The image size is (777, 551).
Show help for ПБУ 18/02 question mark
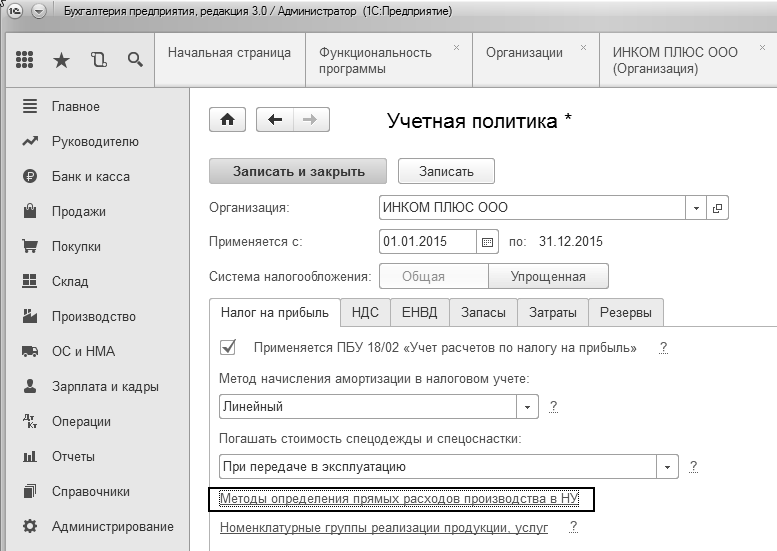tap(664, 347)
